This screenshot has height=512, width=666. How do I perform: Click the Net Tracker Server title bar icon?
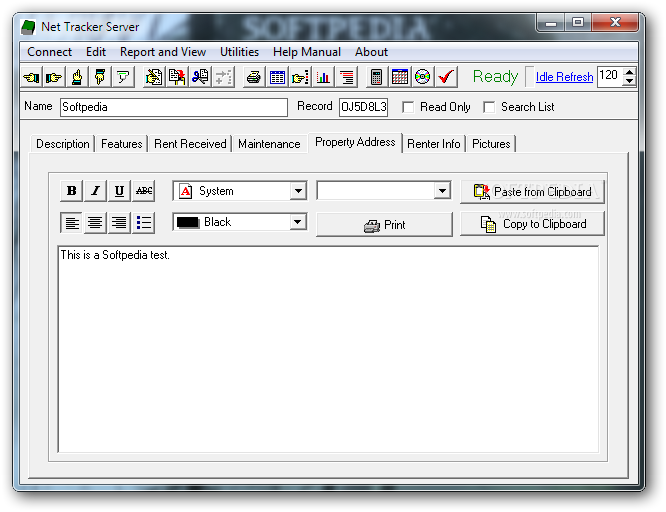click(29, 27)
